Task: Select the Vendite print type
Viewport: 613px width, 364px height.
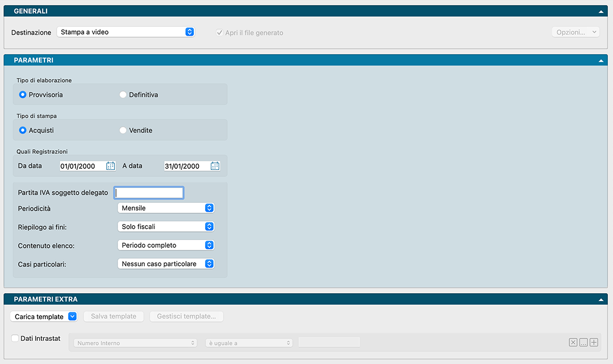Action: click(x=123, y=131)
